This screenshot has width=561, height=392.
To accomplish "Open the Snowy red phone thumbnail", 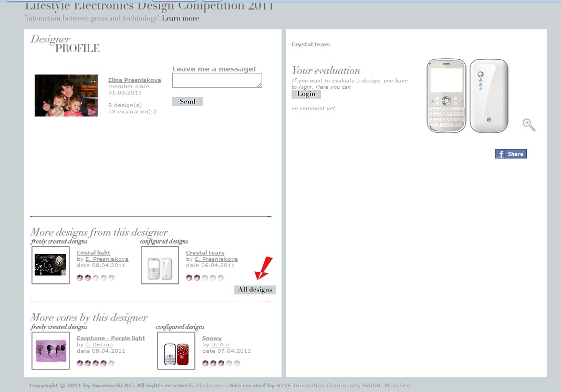I will click(176, 351).
